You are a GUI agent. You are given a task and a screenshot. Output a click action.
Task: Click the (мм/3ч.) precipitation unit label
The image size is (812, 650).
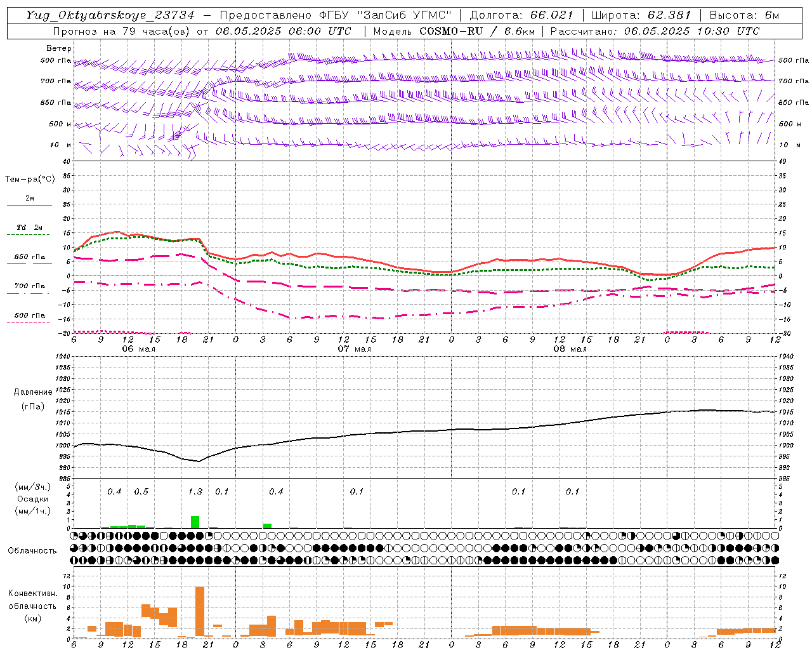32,487
